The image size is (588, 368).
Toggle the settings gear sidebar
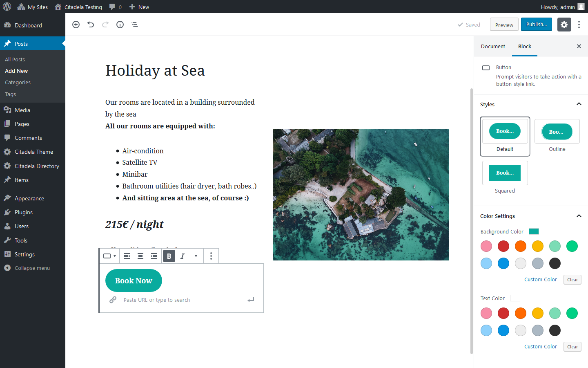pos(564,25)
